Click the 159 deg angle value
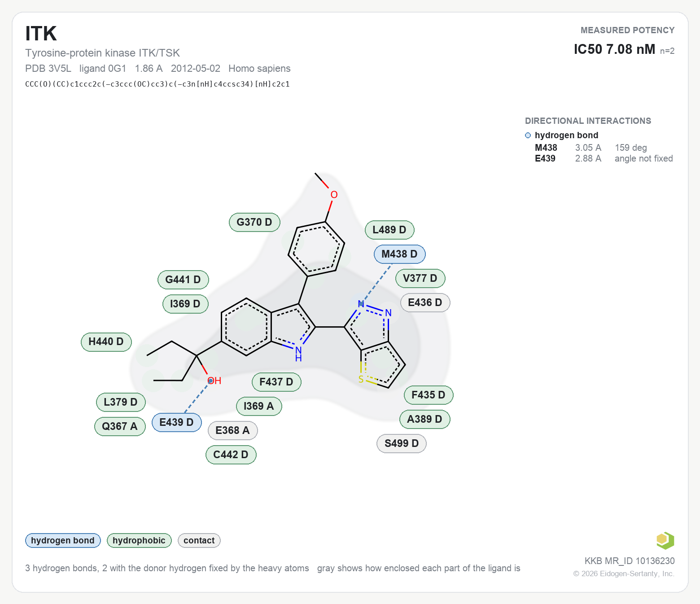 pos(631,148)
